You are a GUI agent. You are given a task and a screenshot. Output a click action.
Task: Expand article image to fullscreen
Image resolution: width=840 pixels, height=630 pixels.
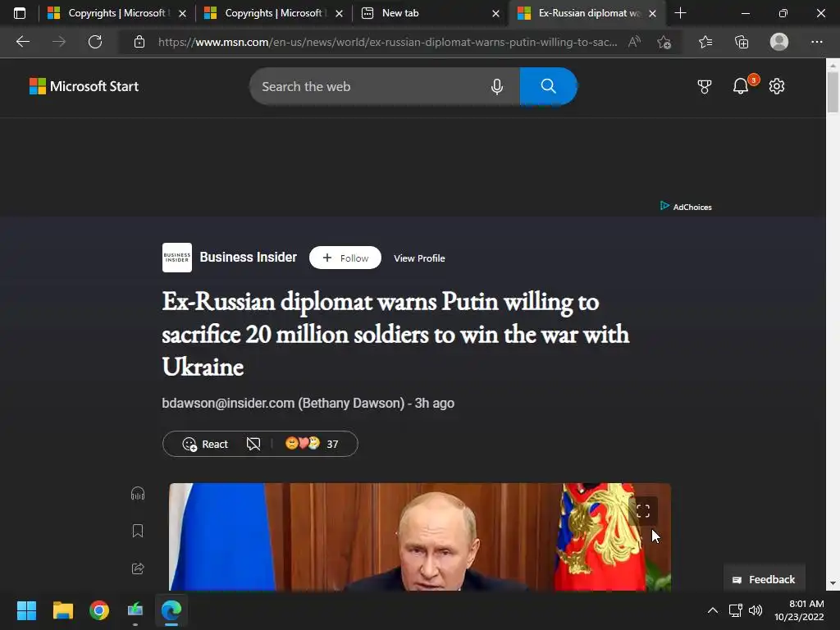(x=643, y=511)
